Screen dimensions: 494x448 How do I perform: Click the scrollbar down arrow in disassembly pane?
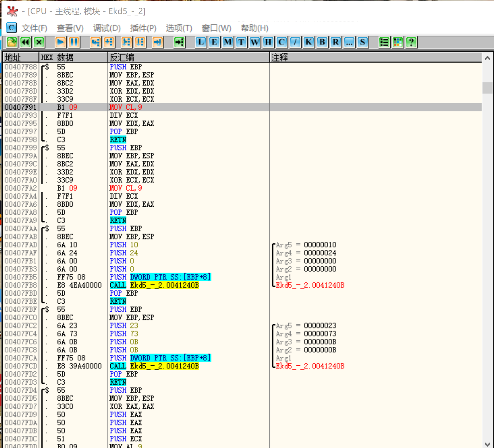pyautogui.click(x=487, y=444)
